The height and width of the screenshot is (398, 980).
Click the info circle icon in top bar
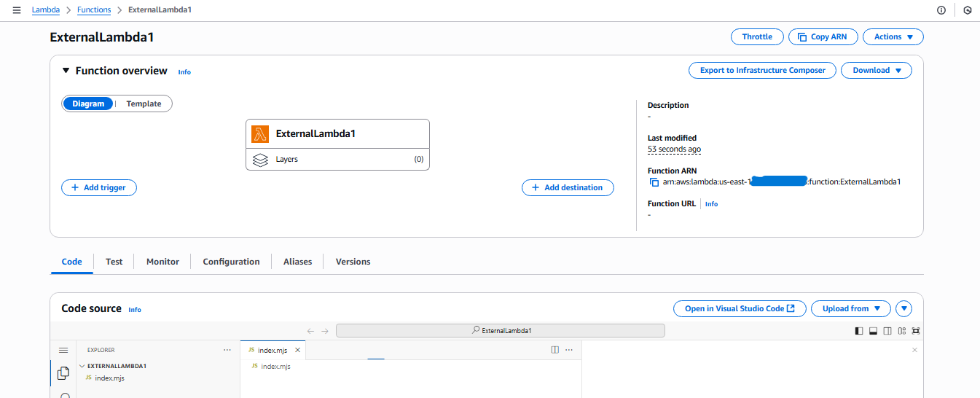(x=941, y=10)
